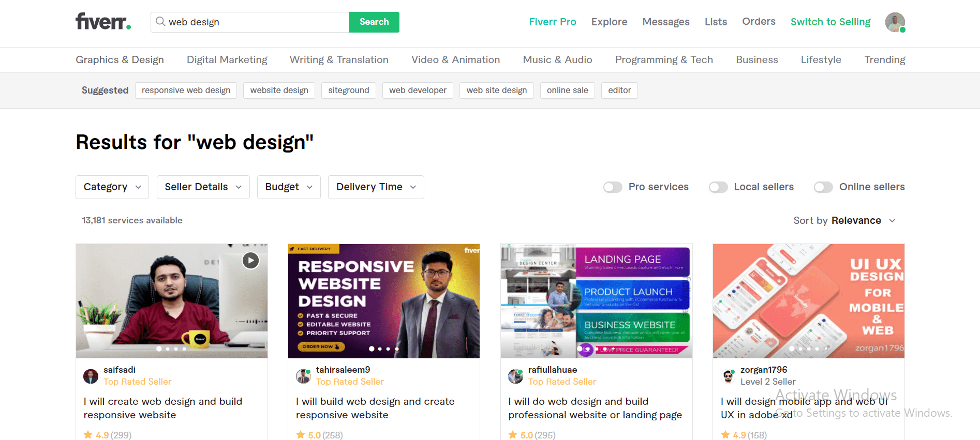The image size is (980, 440).
Task: Open Lists
Action: coord(716,22)
